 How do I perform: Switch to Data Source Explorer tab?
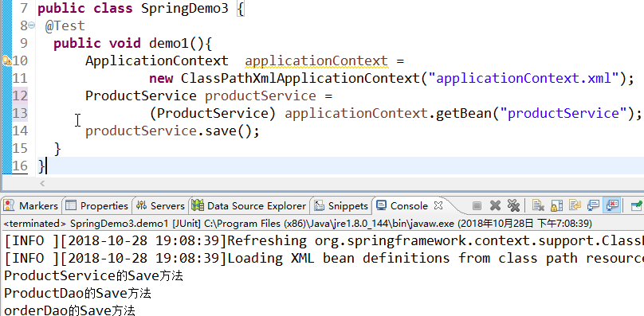pyautogui.click(x=249, y=205)
